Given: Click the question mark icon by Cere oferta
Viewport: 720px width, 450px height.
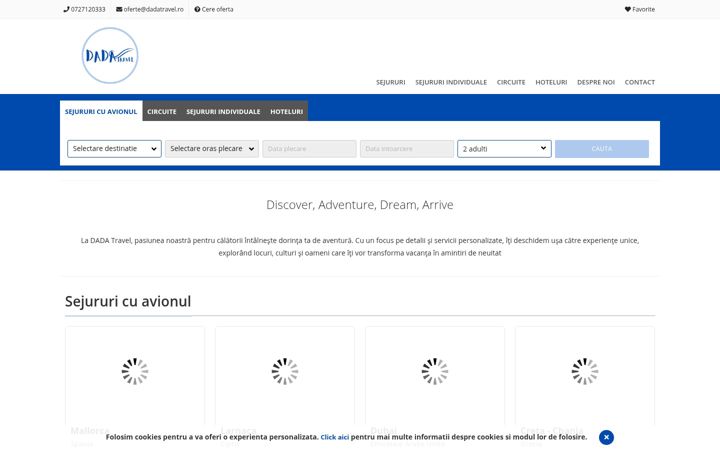Looking at the screenshot, I should pos(197,9).
